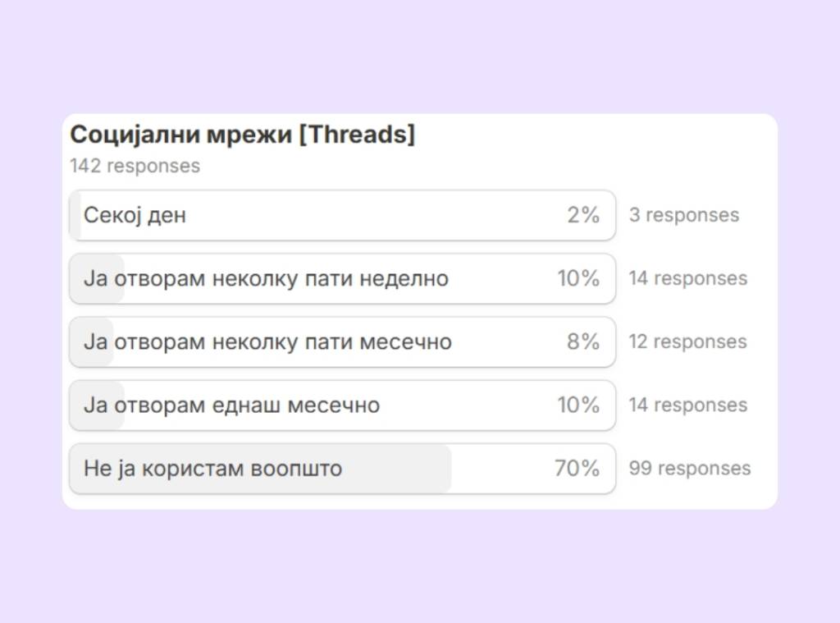The height and width of the screenshot is (623, 840).
Task: Click the 'Социјални мрежи [Threads]' heading
Action: [242, 135]
